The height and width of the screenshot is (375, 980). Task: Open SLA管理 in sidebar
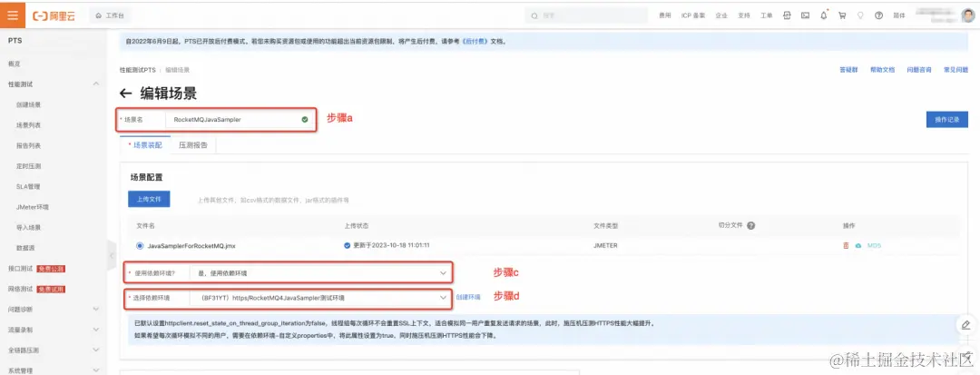click(28, 186)
